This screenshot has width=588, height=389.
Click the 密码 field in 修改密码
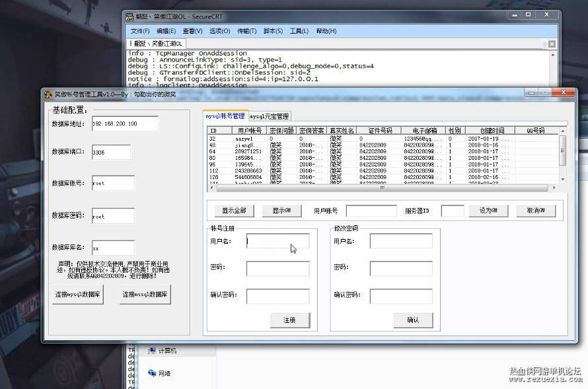pyautogui.click(x=401, y=269)
